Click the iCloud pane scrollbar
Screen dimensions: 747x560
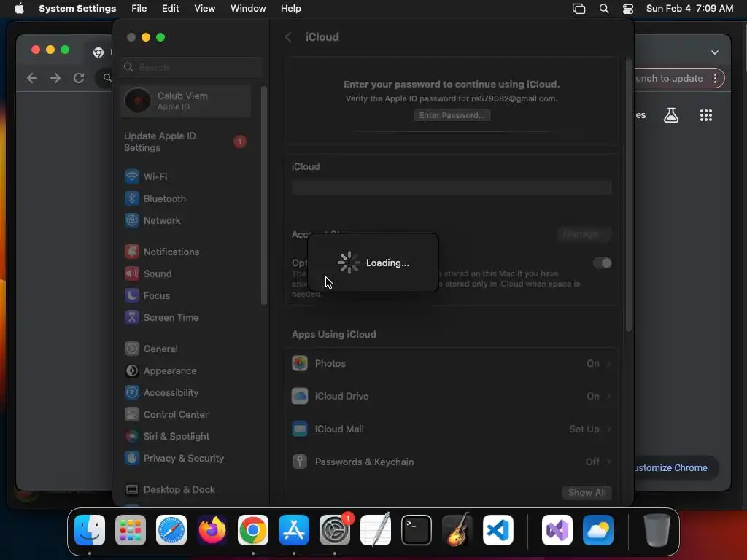[x=628, y=195]
